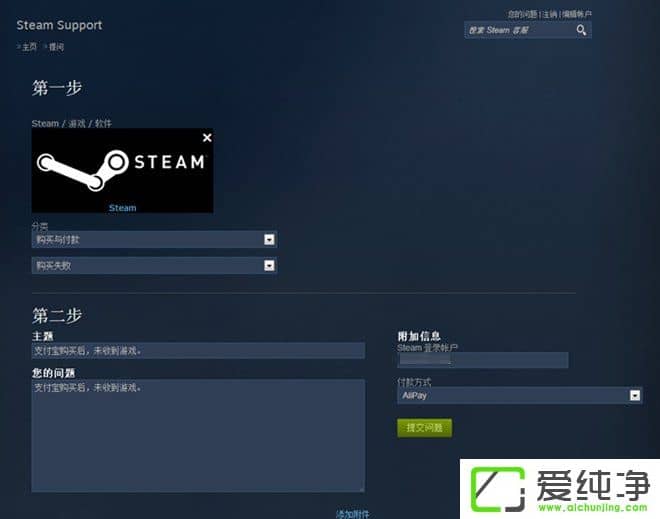Image resolution: width=660 pixels, height=519 pixels.
Task: Click the Steam Support title
Action: click(x=59, y=25)
